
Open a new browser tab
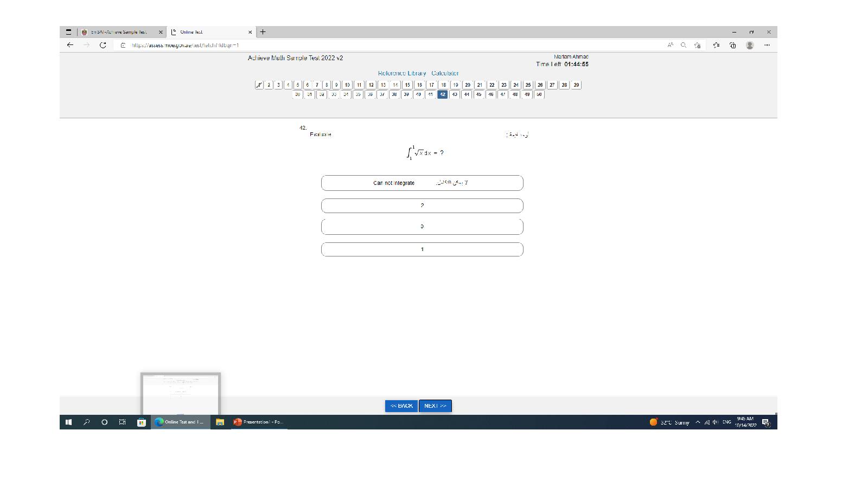pyautogui.click(x=263, y=32)
